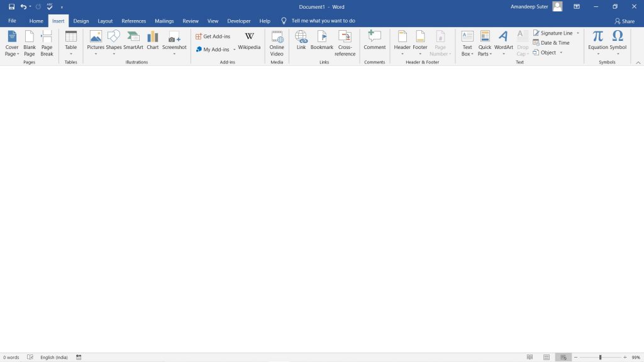
Task: Open the Equation dropdown
Action: (598, 43)
